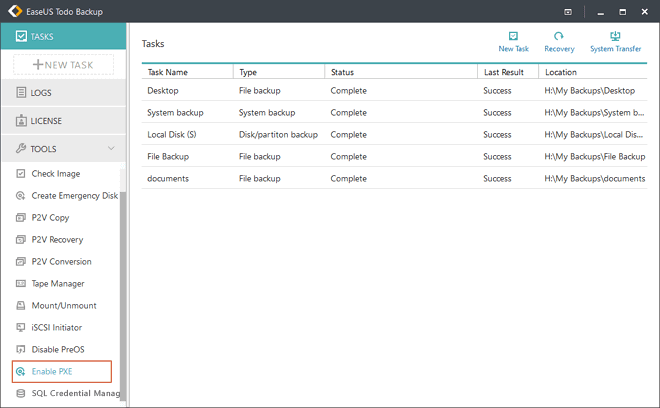
Task: Click the sidebar vertical scrollbar
Action: point(123,290)
